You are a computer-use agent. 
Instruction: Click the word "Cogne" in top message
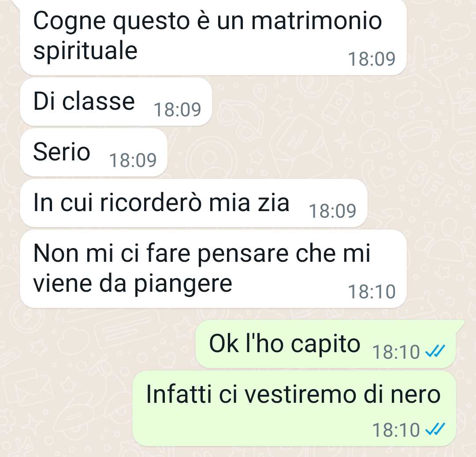point(70,22)
